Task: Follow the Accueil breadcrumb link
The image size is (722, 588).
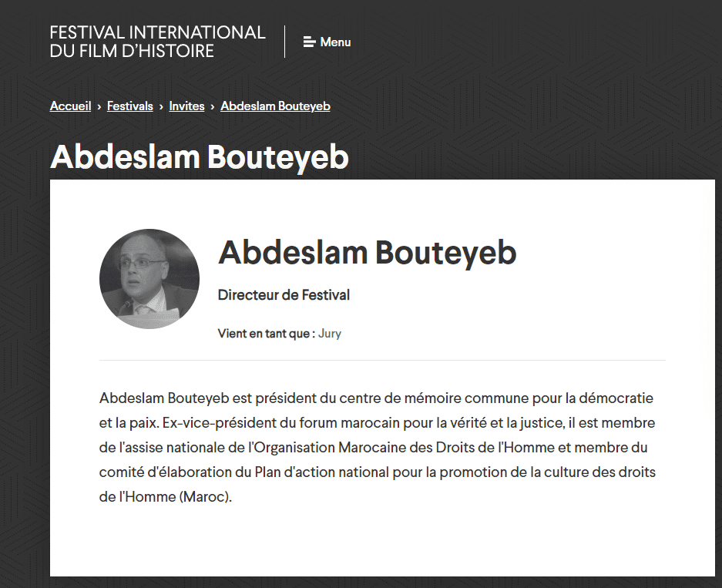Action: click(x=70, y=106)
